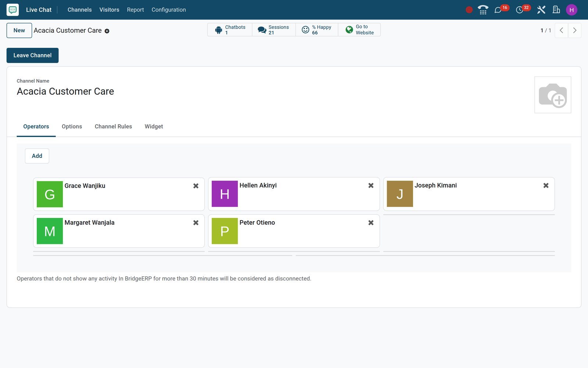Switch to the Widget tab
This screenshot has width=588, height=368.
point(154,127)
